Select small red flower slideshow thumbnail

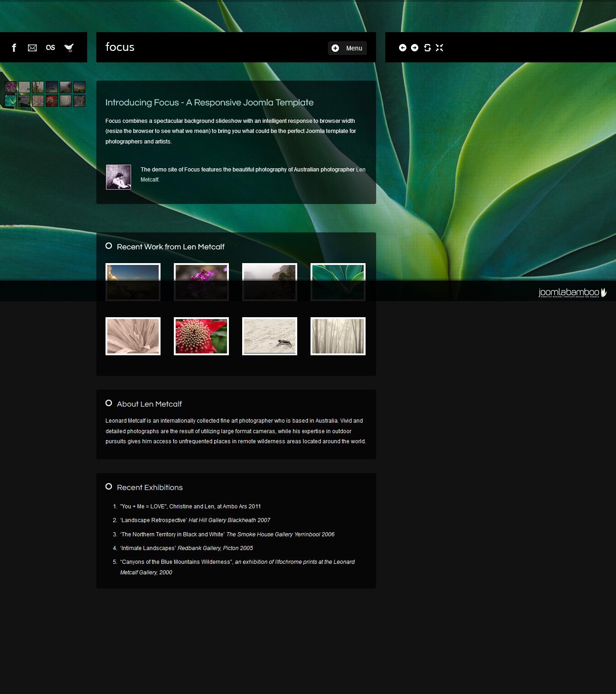coord(52,101)
